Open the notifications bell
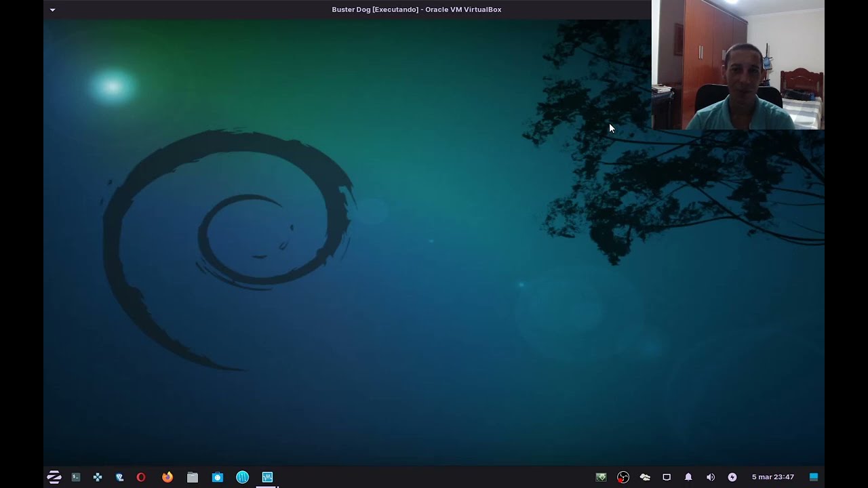 (688, 477)
